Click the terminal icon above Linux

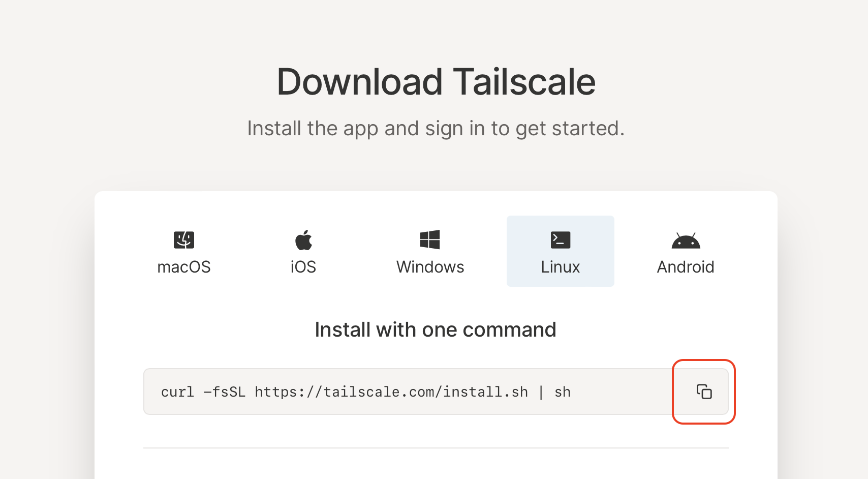point(560,239)
